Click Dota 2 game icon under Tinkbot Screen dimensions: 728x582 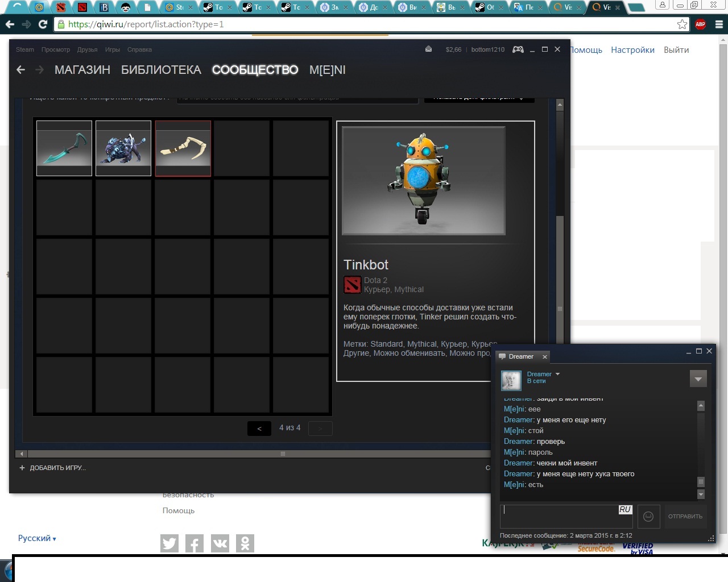coord(352,285)
